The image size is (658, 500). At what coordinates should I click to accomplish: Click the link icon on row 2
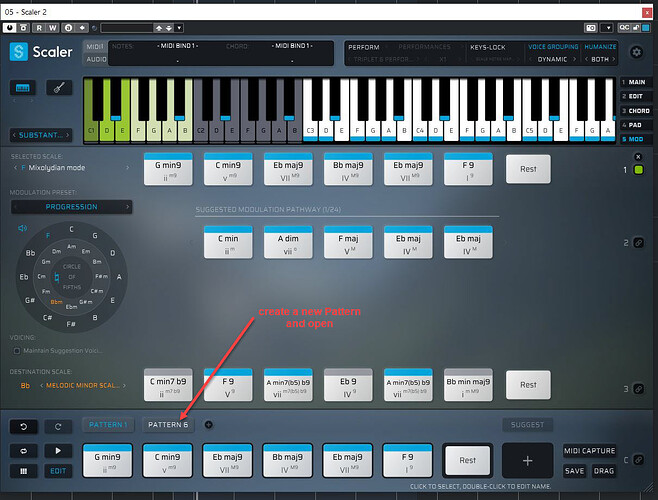point(639,243)
